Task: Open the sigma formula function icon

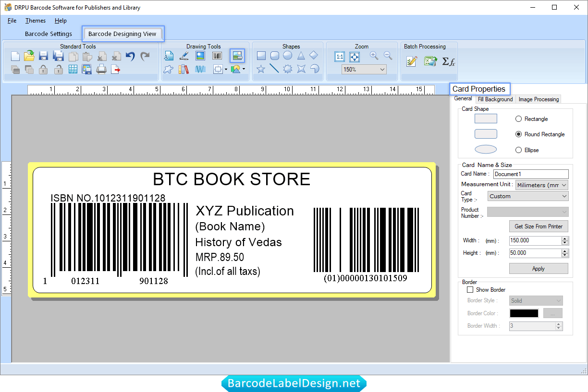Action: point(448,61)
